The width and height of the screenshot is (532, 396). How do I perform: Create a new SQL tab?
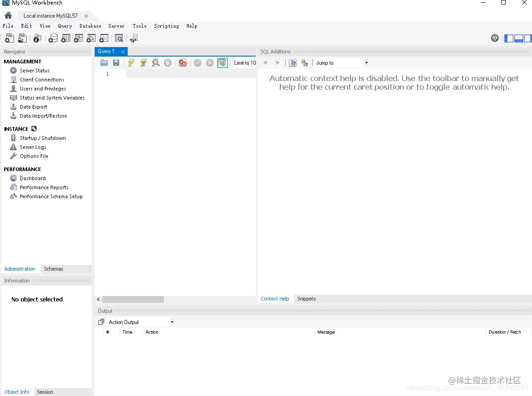[x=10, y=38]
